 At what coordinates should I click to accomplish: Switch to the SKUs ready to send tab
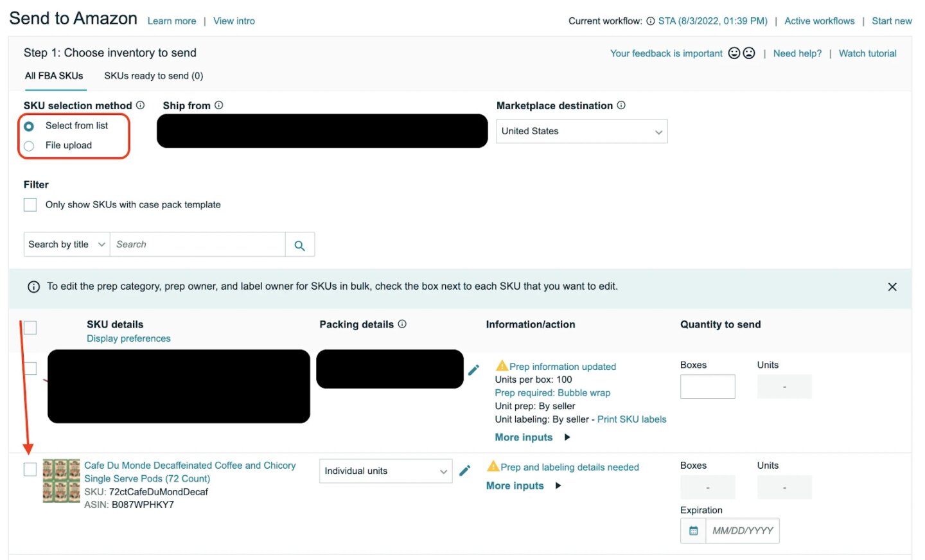coord(154,75)
